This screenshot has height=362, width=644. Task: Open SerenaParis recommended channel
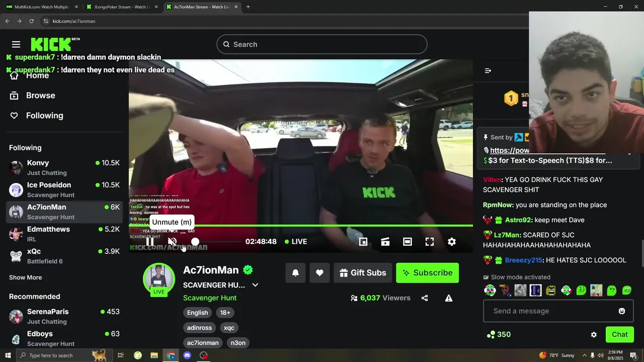[x=64, y=316]
